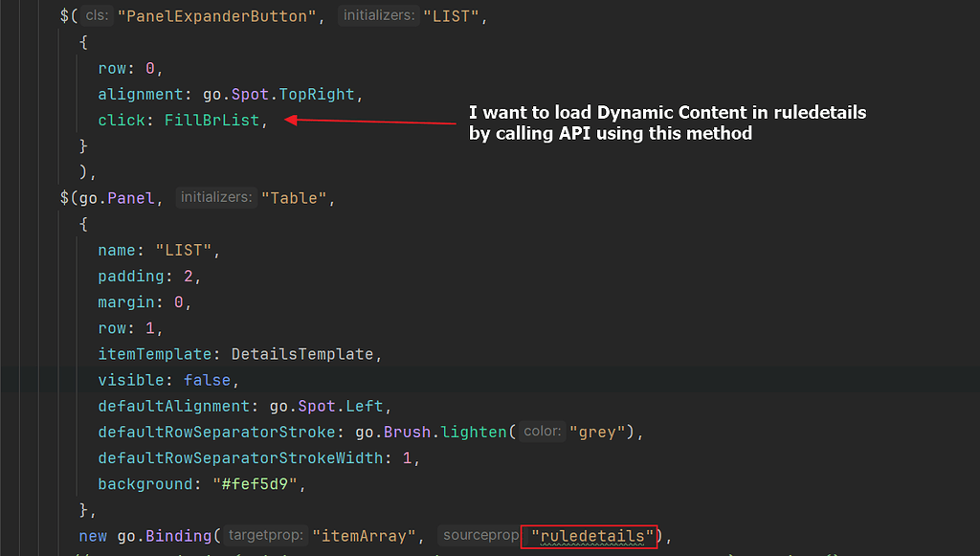Viewport: 980px width, 556px height.
Task: Click the "Table" initializer string
Action: tap(295, 197)
